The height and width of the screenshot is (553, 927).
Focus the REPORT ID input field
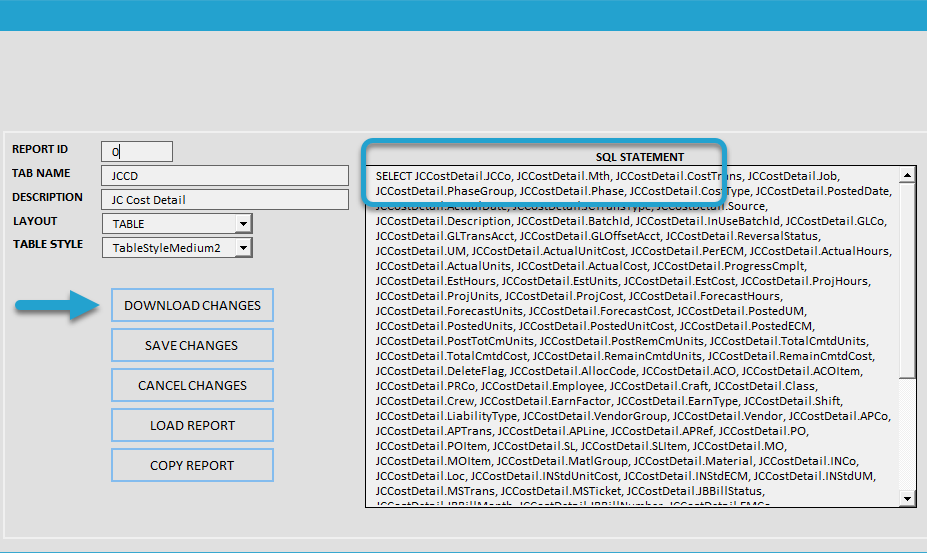[x=137, y=151]
